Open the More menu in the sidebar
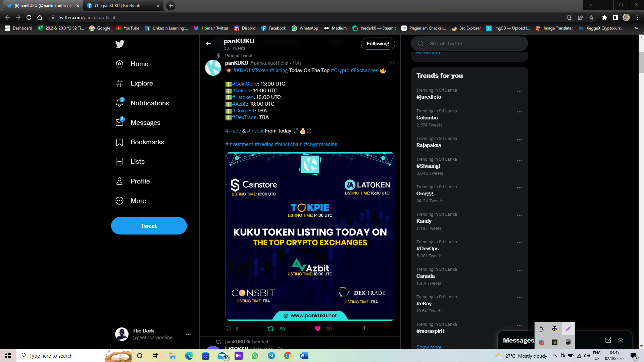The width and height of the screenshot is (644, 362). tap(131, 201)
